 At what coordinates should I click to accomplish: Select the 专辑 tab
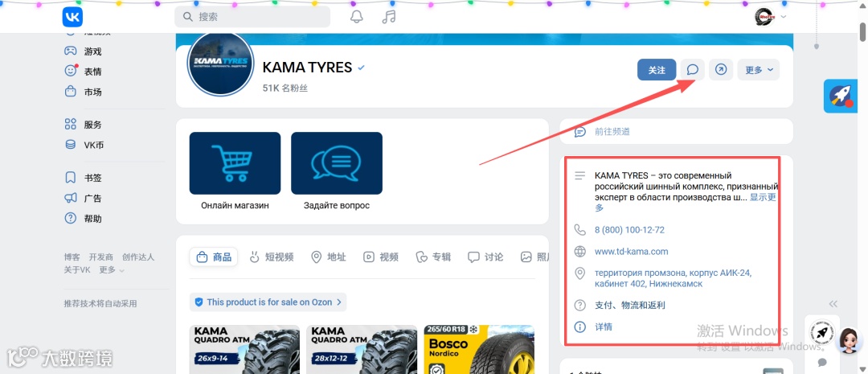pyautogui.click(x=433, y=257)
